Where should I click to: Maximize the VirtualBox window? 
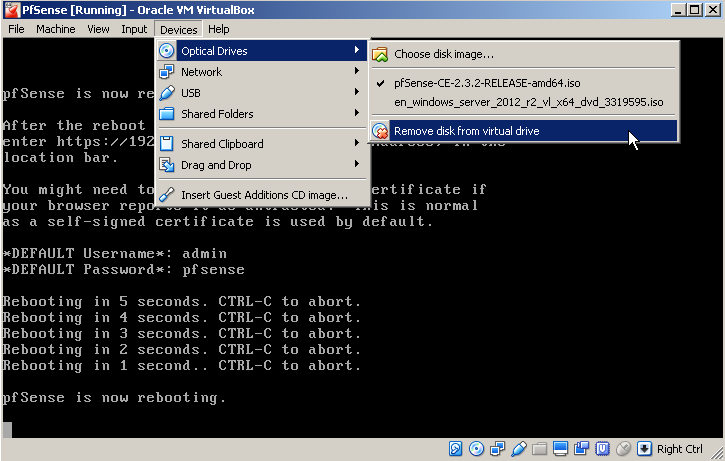pos(694,10)
